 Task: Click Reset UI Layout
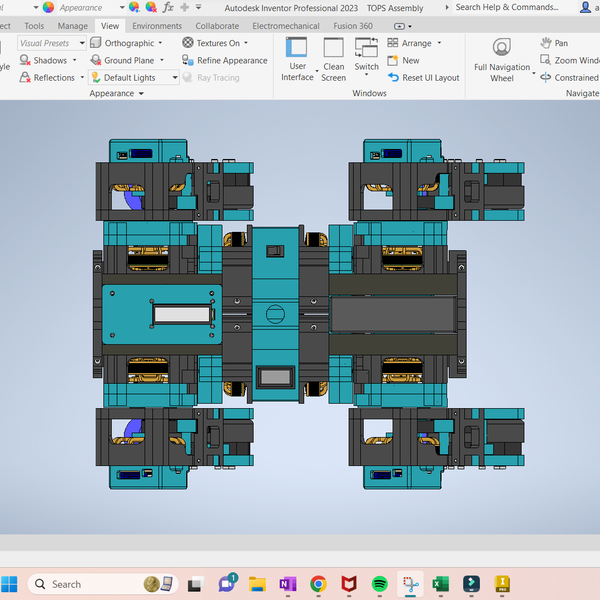(423, 77)
